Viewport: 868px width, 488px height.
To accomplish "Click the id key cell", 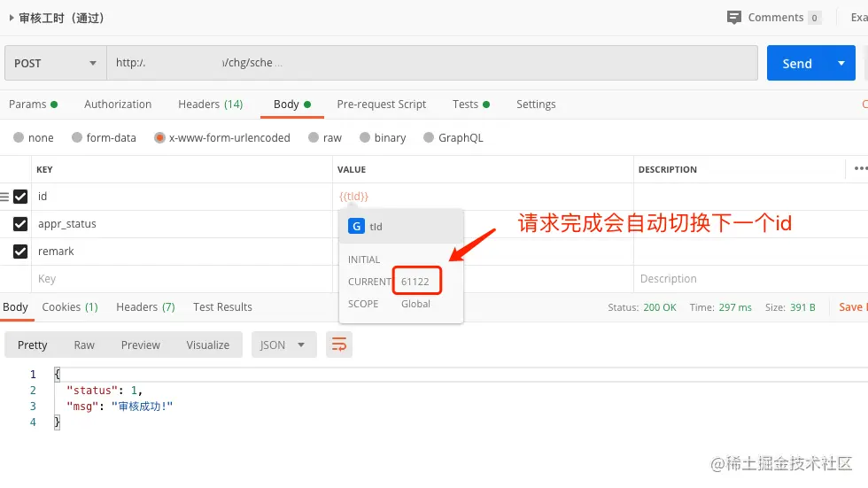I will (182, 197).
